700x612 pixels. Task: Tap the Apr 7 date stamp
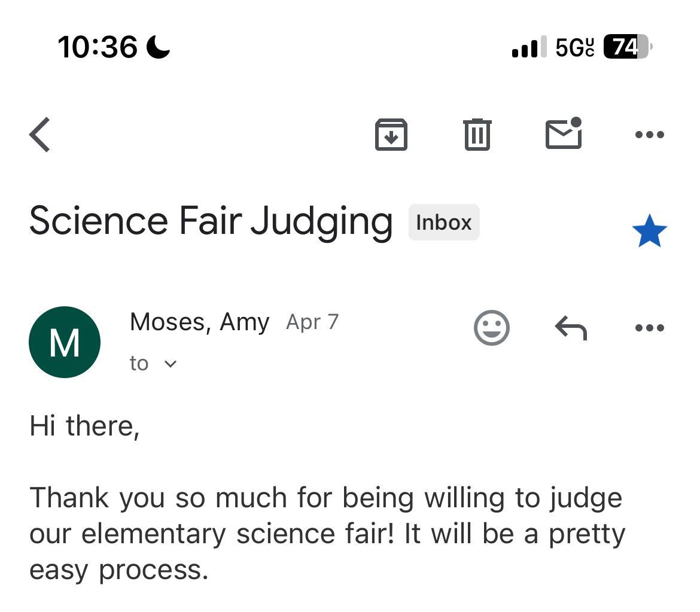tap(312, 322)
